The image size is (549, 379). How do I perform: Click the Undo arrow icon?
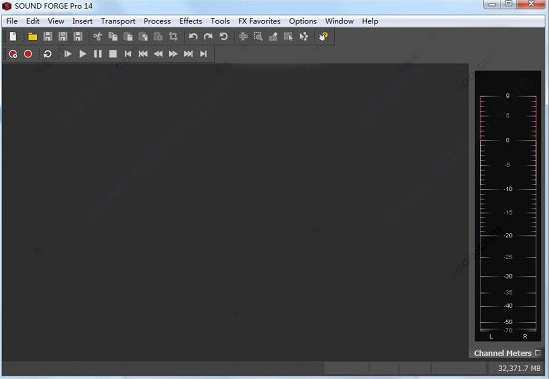(193, 36)
